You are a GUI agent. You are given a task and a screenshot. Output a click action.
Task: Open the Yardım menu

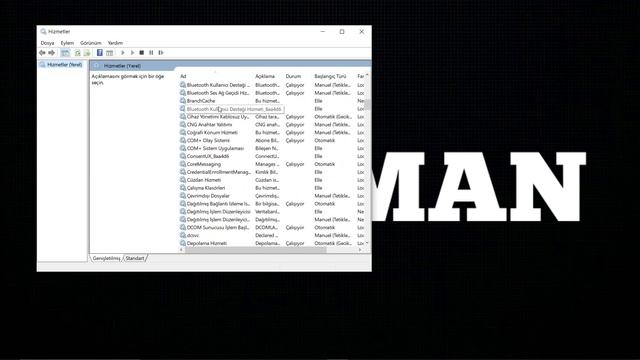tap(115, 43)
